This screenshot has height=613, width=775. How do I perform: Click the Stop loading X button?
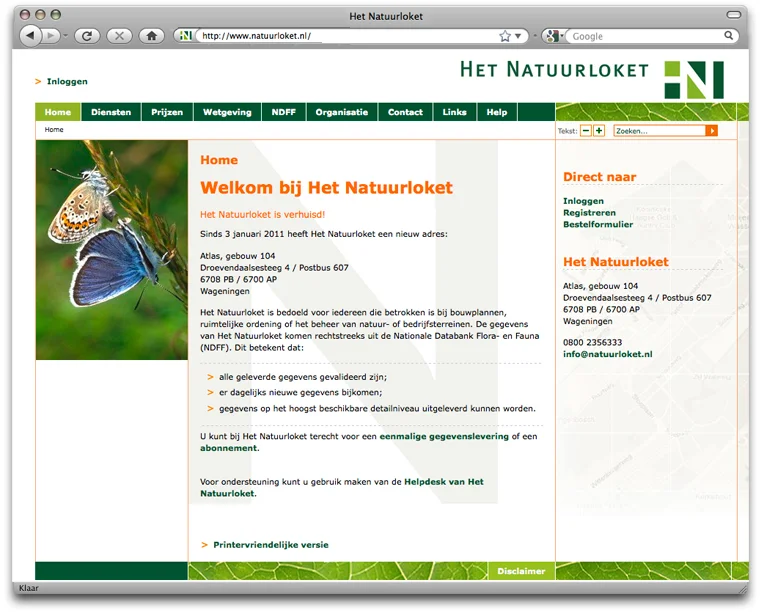click(120, 36)
